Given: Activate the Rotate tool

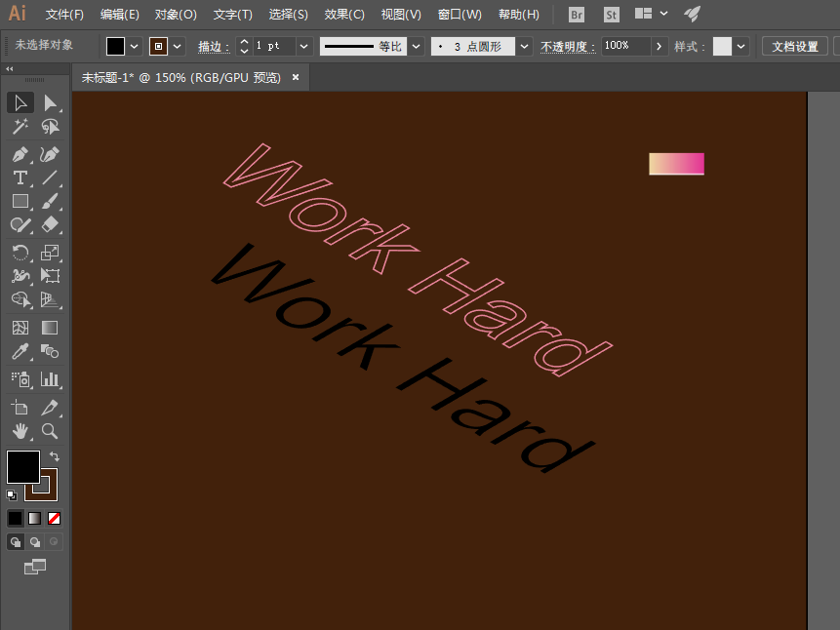Looking at the screenshot, I should 20,253.
